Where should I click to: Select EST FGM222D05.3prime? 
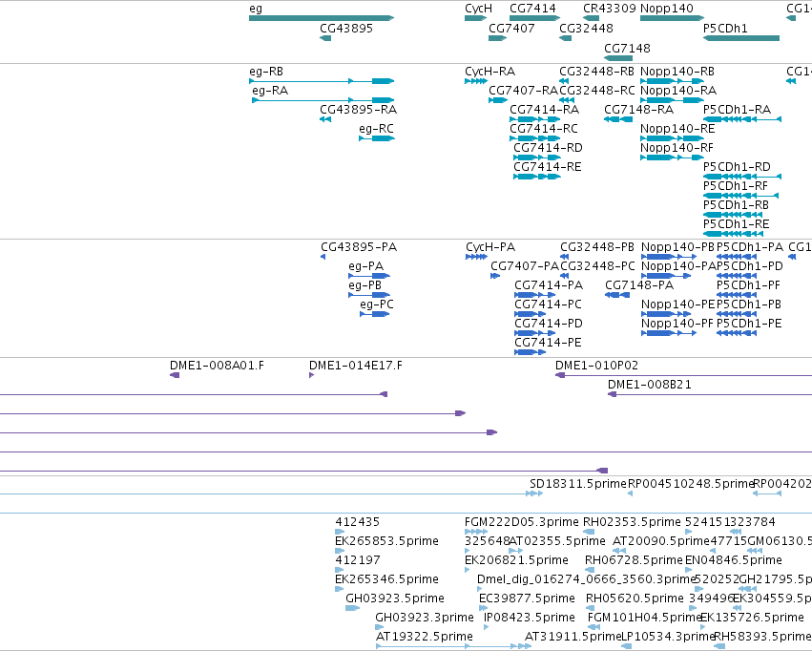(522, 522)
